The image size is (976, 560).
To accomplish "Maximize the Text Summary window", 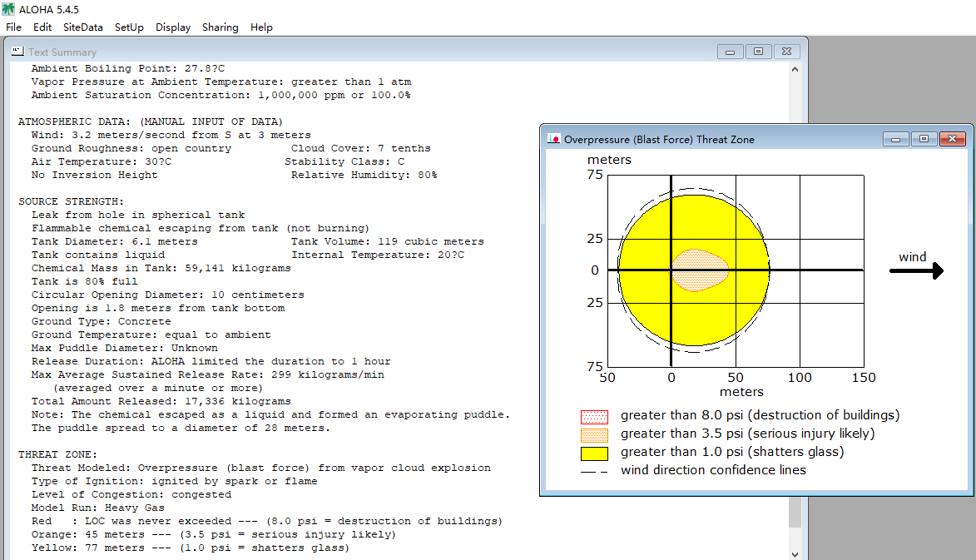I will point(758,52).
